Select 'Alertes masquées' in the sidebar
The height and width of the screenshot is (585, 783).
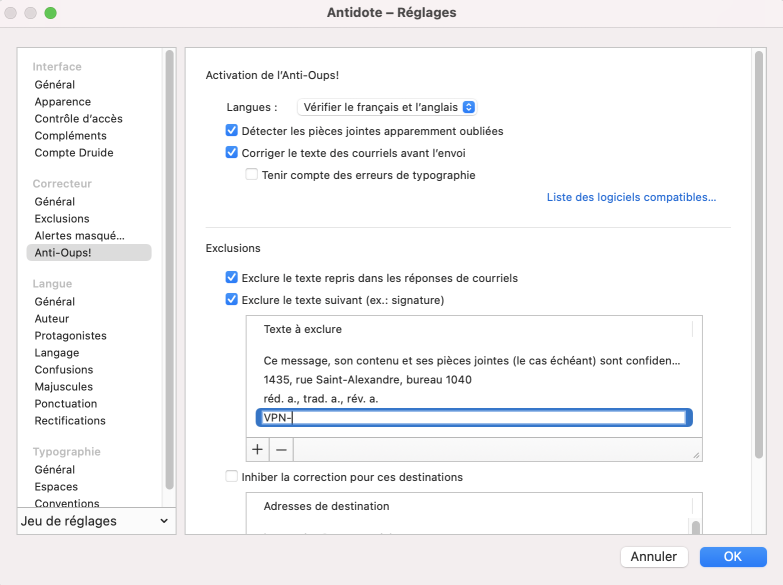coord(79,236)
